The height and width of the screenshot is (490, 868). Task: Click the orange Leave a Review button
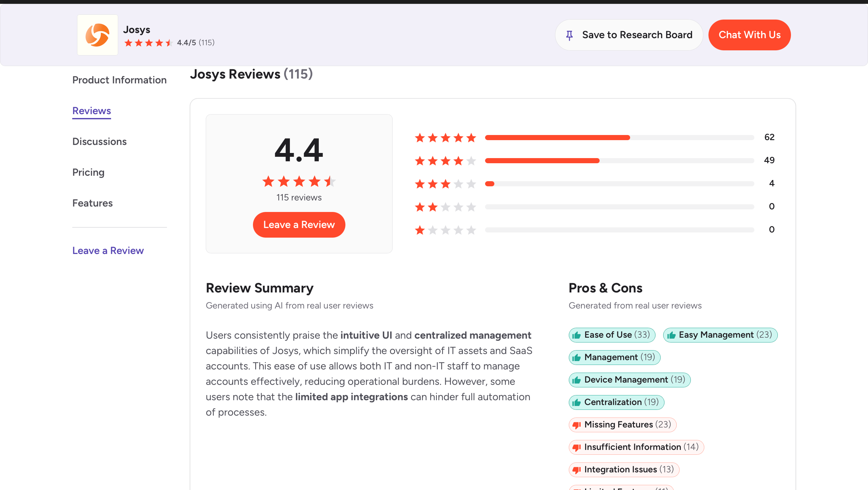[x=299, y=225]
